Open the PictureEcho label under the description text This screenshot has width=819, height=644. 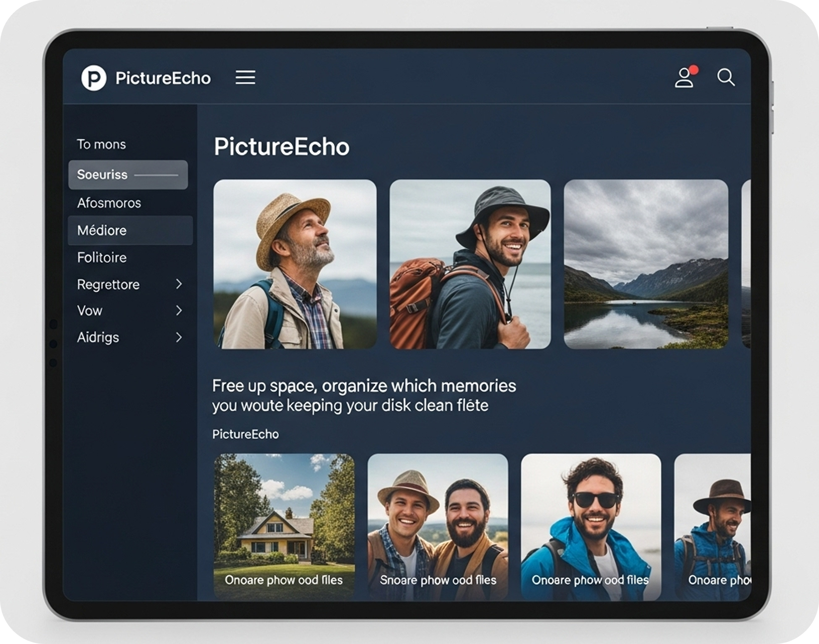click(245, 434)
